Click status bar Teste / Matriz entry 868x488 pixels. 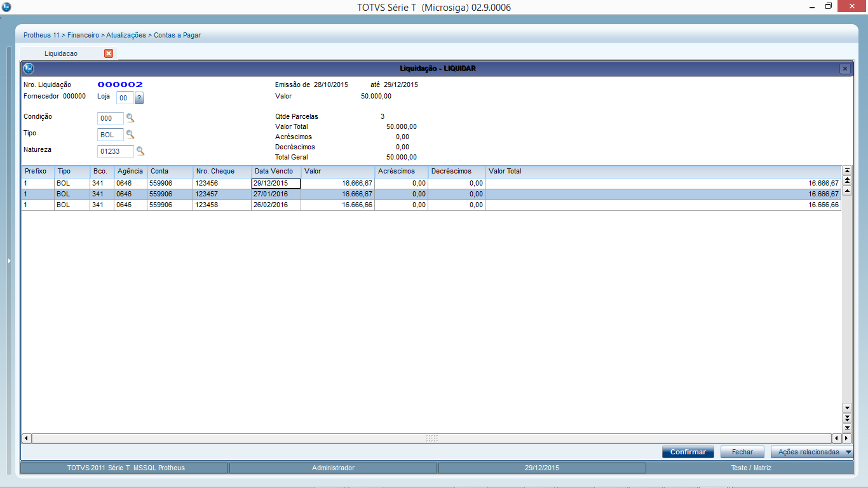pos(750,468)
